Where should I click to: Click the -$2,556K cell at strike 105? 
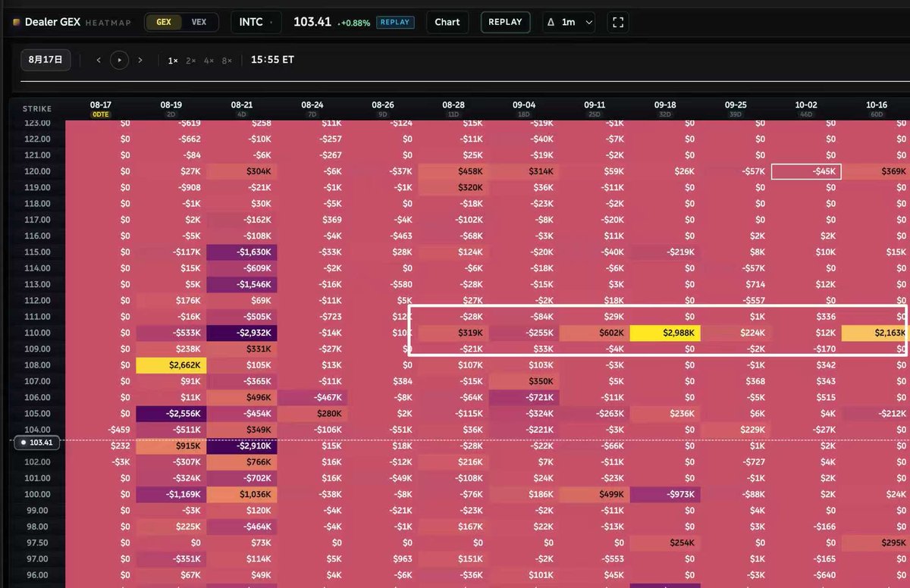pos(171,414)
